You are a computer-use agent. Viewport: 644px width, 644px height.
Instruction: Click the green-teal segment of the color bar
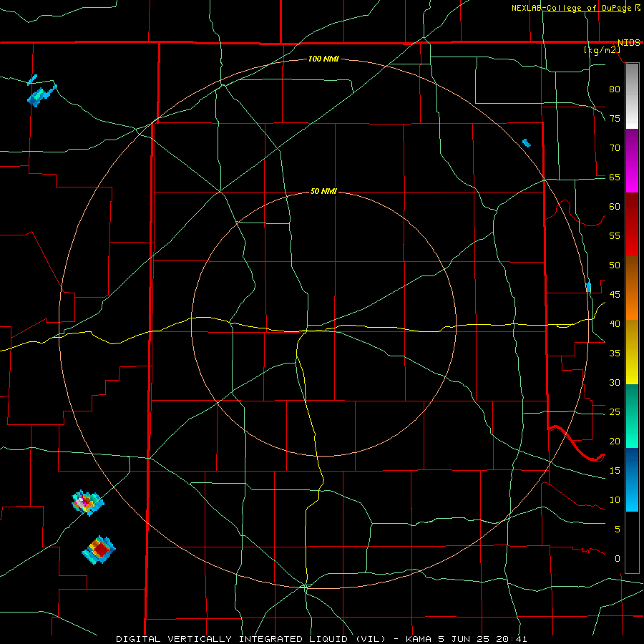(632, 416)
